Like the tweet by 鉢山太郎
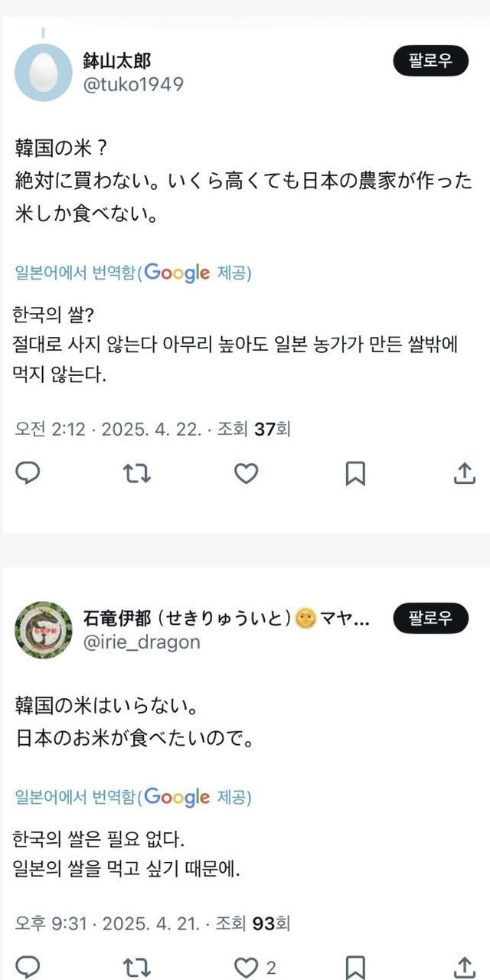This screenshot has height=980, width=490. point(246,474)
